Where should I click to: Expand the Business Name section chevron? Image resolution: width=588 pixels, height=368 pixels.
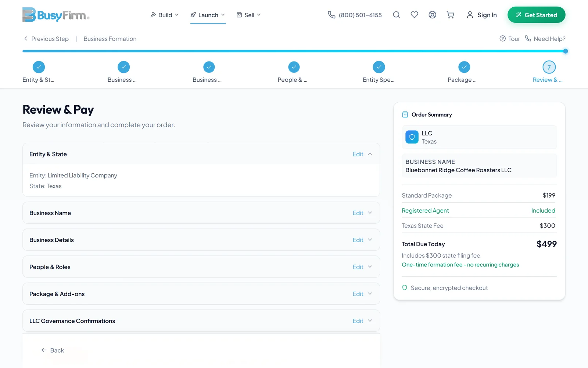click(x=370, y=213)
